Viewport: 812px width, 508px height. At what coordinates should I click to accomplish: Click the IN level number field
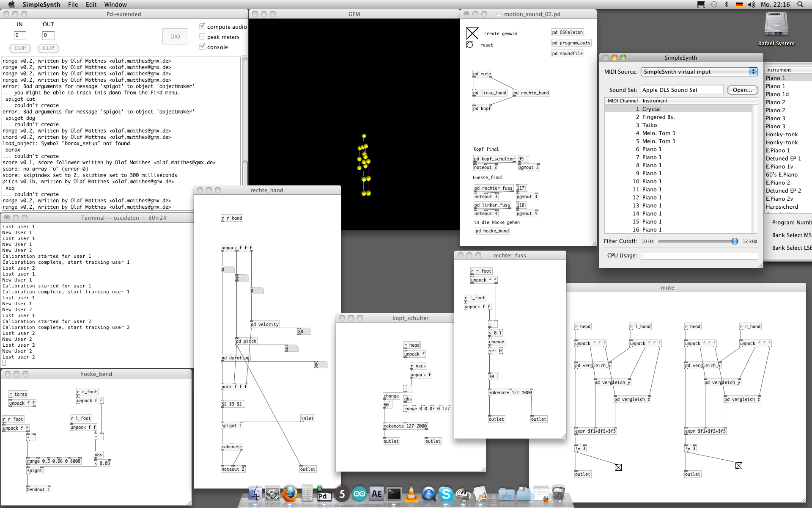coord(20,35)
